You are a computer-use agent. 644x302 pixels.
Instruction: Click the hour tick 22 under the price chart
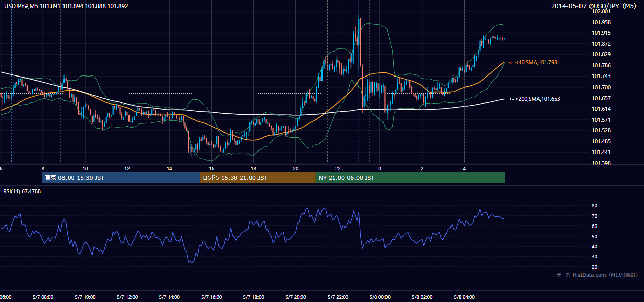[x=338, y=169]
